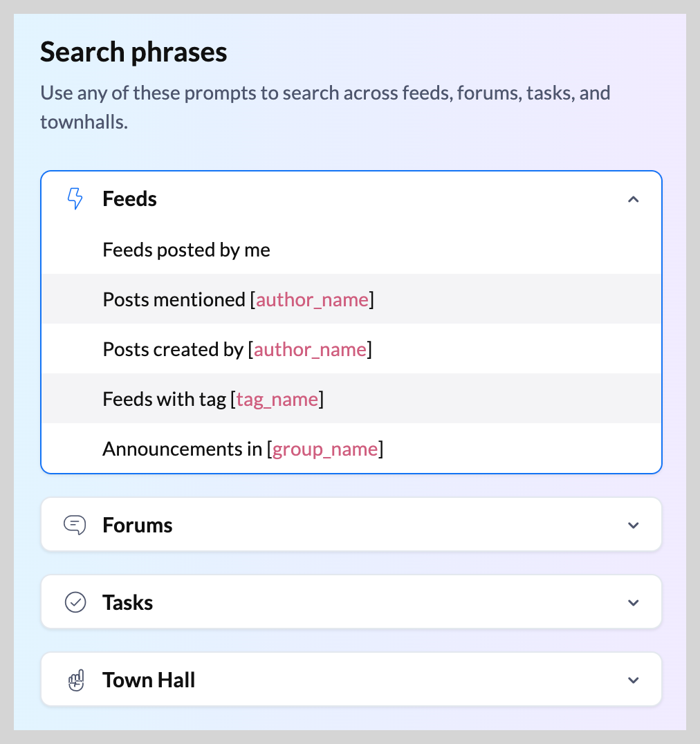
Task: Click the author_name placeholder in Posts created by
Action: pyautogui.click(x=310, y=349)
